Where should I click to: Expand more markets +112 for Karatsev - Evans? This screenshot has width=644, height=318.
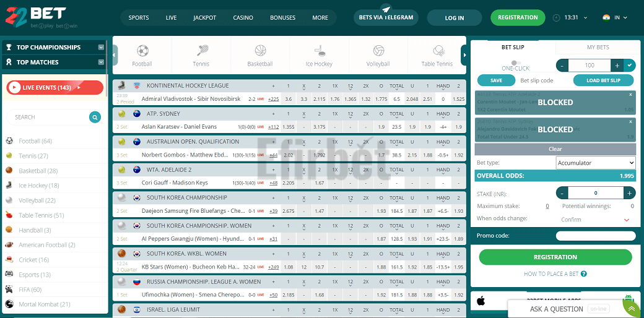273,127
